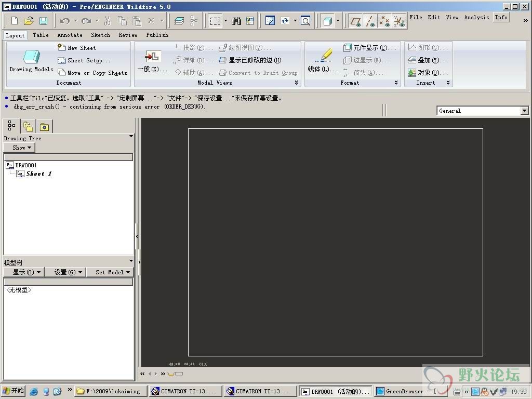Click the repaint screen icon
The image size is (532, 399).
(x=270, y=21)
